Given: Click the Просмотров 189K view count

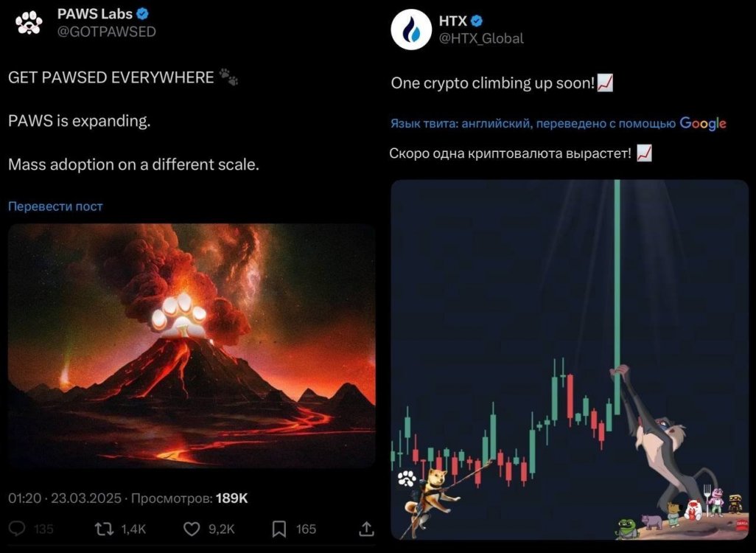Looking at the screenshot, I should (x=189, y=498).
